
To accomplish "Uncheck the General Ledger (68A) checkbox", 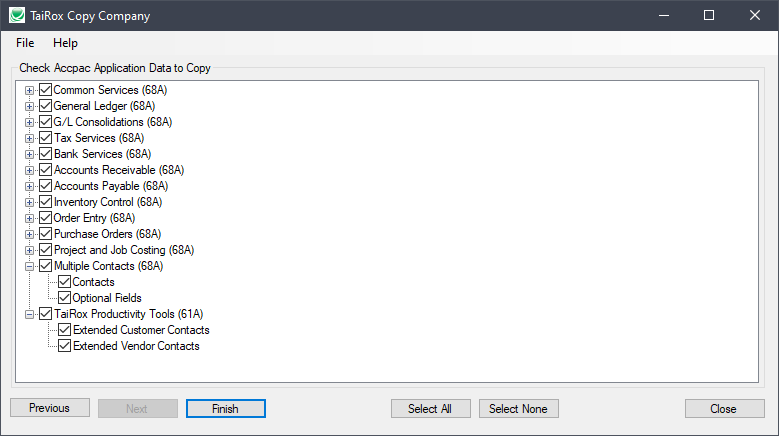I will pos(46,106).
